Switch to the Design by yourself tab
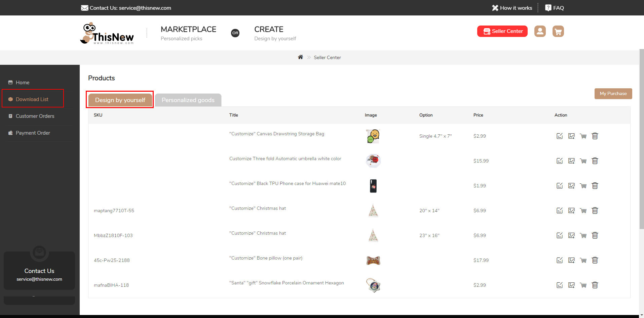The height and width of the screenshot is (318, 644). click(x=120, y=100)
